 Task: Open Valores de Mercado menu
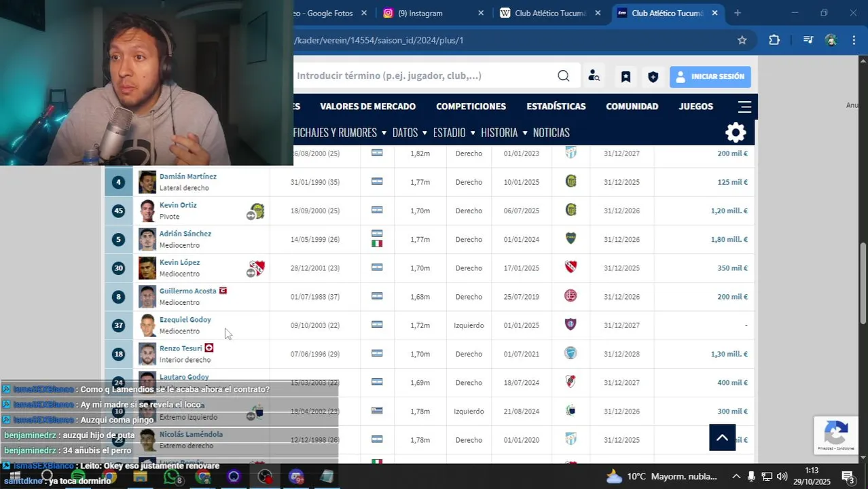pos(367,107)
